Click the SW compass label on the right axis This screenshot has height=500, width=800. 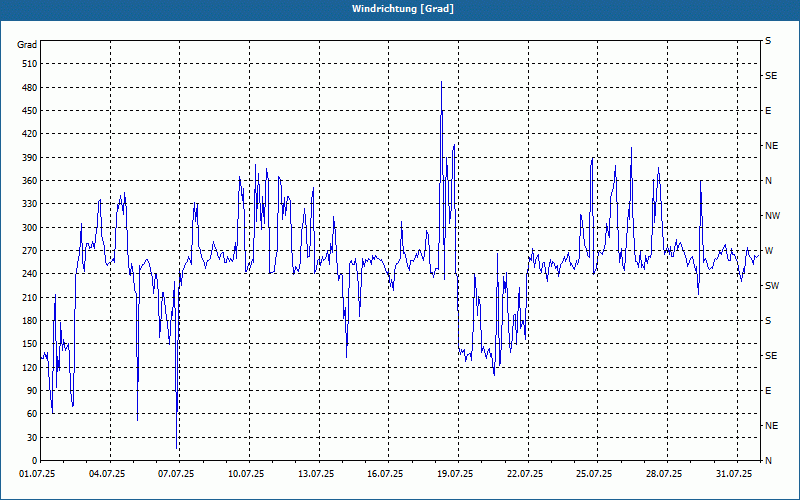pyautogui.click(x=772, y=286)
